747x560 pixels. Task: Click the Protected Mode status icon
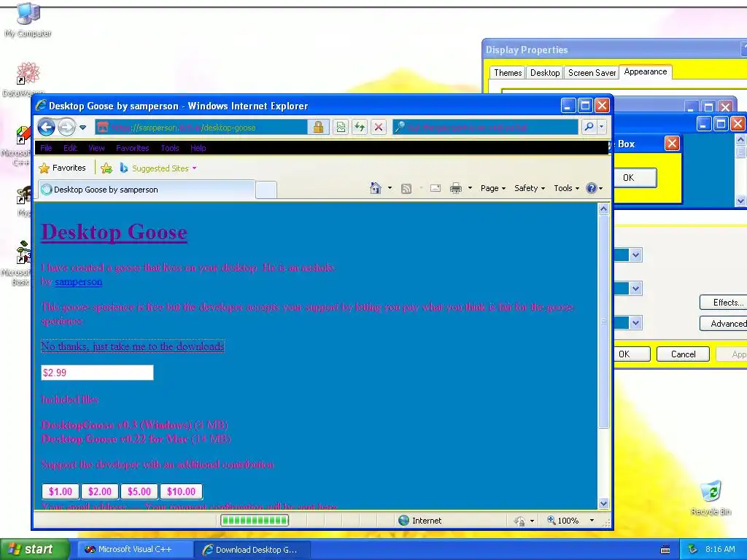(519, 521)
